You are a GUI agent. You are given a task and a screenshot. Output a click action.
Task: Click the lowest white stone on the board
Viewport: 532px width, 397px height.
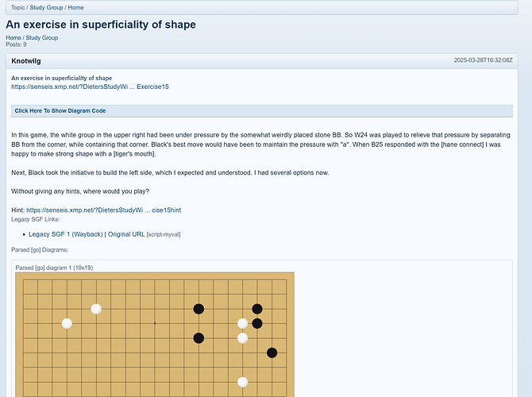242,382
